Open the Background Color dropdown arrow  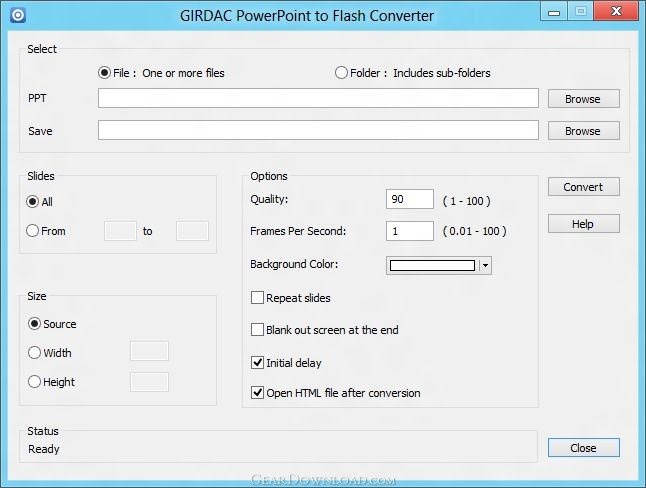tap(485, 265)
